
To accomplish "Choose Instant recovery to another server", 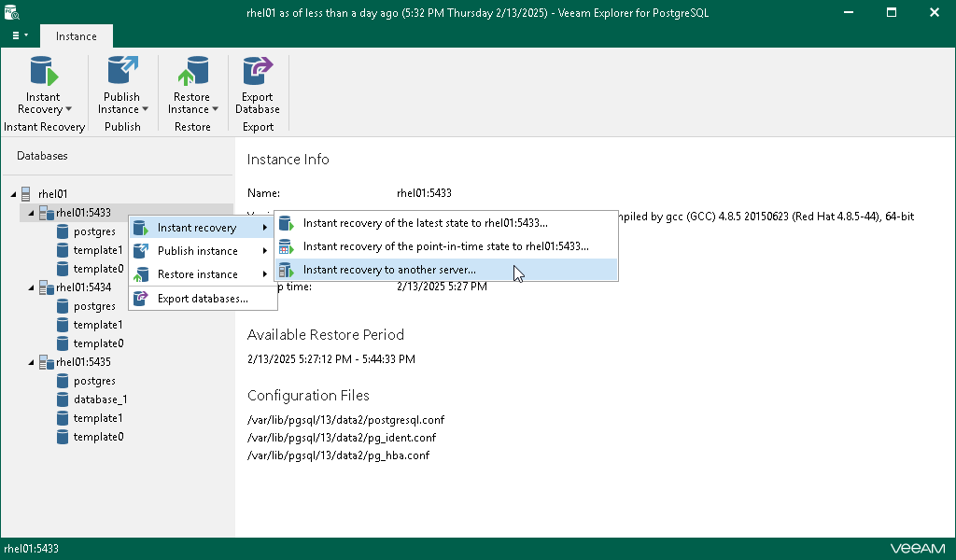I will (x=390, y=270).
